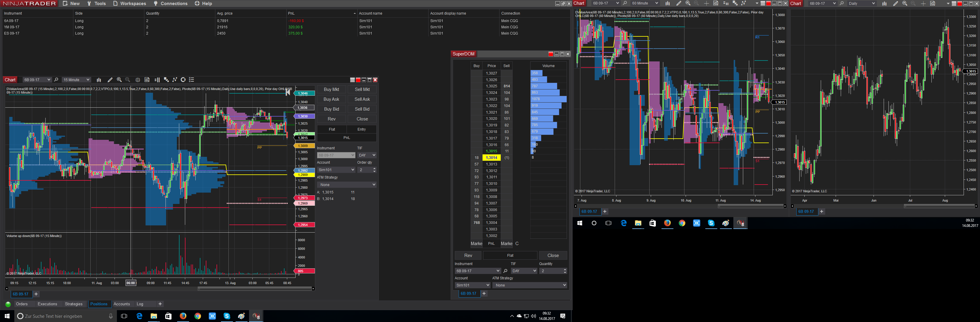Zoom out on the 15 Minute chart
The height and width of the screenshot is (322, 980).
pos(128,80)
